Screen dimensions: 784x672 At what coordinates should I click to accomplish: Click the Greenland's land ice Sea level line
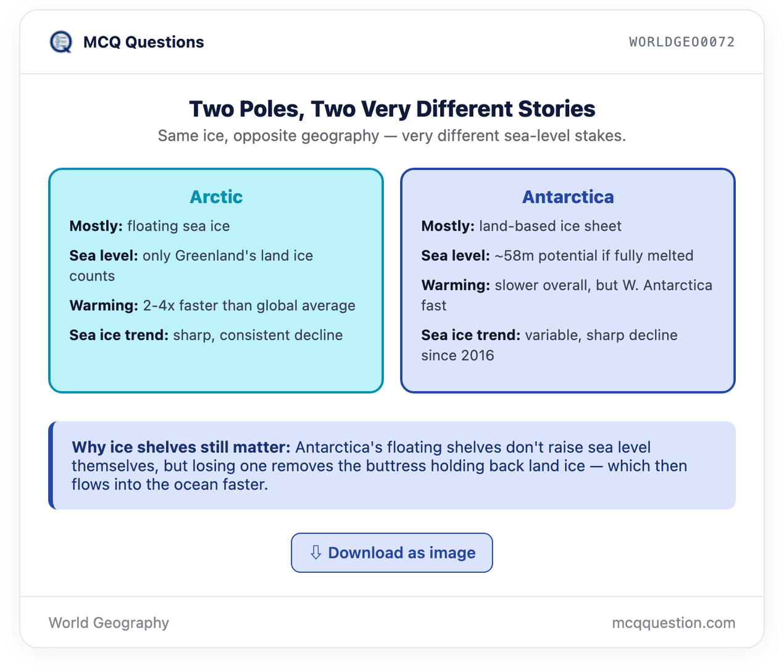click(191, 265)
